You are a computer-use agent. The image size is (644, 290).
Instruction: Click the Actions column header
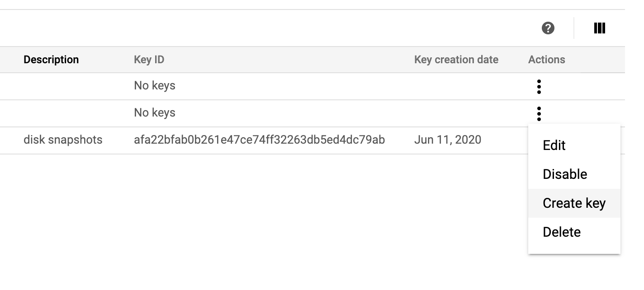pyautogui.click(x=546, y=60)
